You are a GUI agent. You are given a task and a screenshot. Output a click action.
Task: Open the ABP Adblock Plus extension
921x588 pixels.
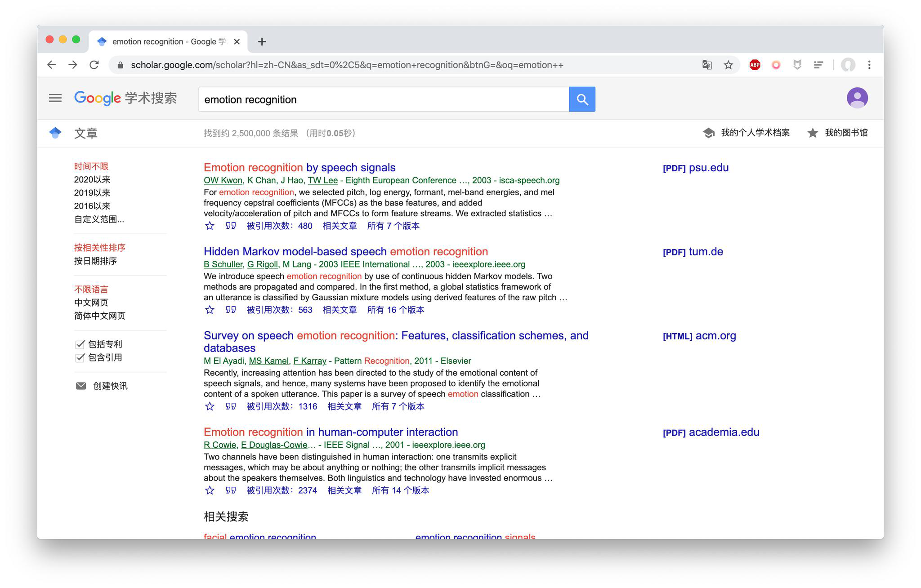755,65
